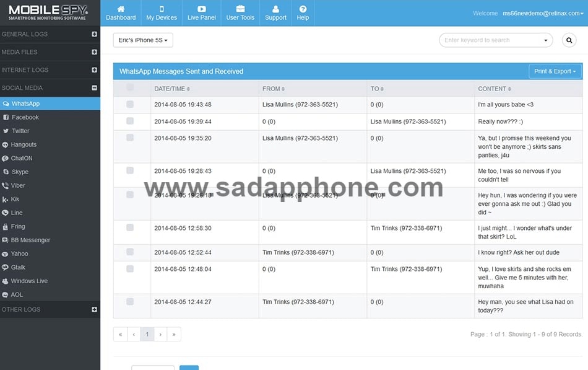Open the Print & Export menu
Image resolution: width=588 pixels, height=370 pixels.
[x=555, y=71]
